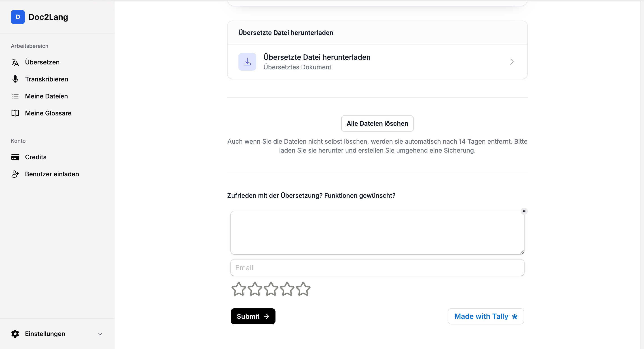
Task: Rate five stars
Action: [x=303, y=289]
